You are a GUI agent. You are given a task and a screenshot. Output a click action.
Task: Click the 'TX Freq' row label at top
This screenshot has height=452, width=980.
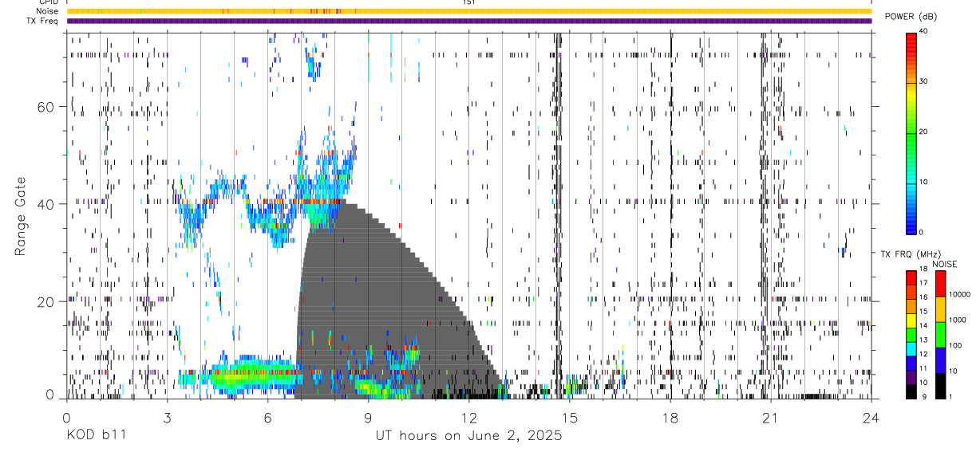click(x=42, y=21)
